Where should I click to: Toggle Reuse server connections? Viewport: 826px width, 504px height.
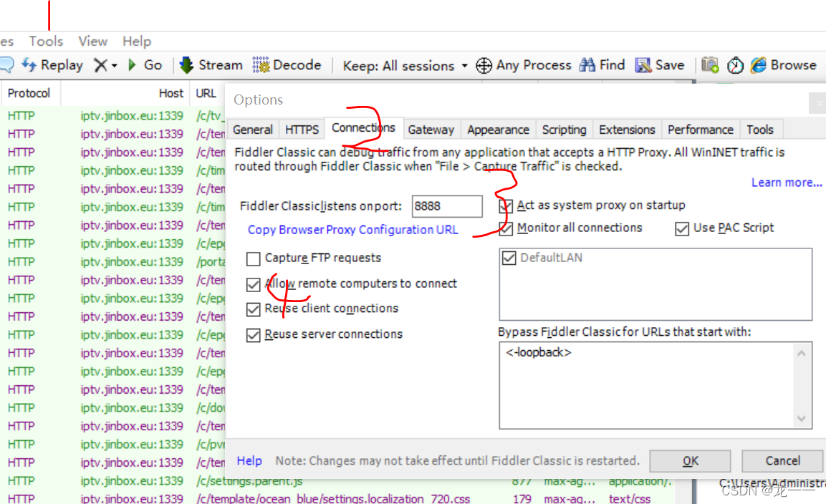[x=254, y=335]
